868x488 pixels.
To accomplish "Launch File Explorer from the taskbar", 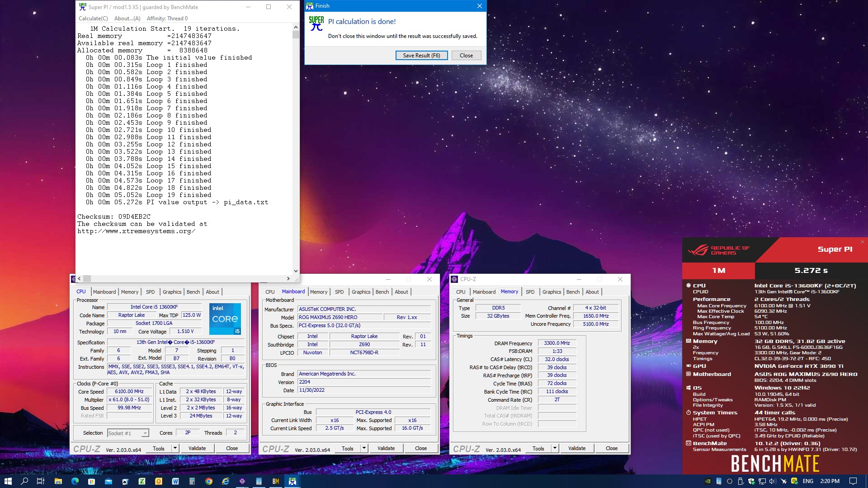I will pyautogui.click(x=58, y=481).
